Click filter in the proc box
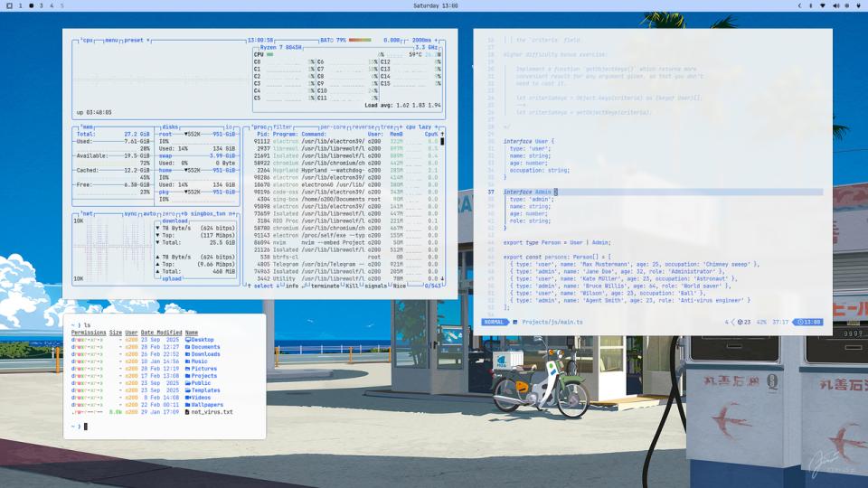868x488 pixels. click(282, 127)
